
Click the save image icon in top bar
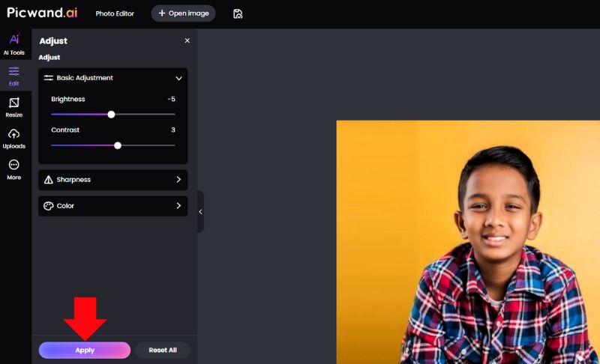(x=238, y=13)
